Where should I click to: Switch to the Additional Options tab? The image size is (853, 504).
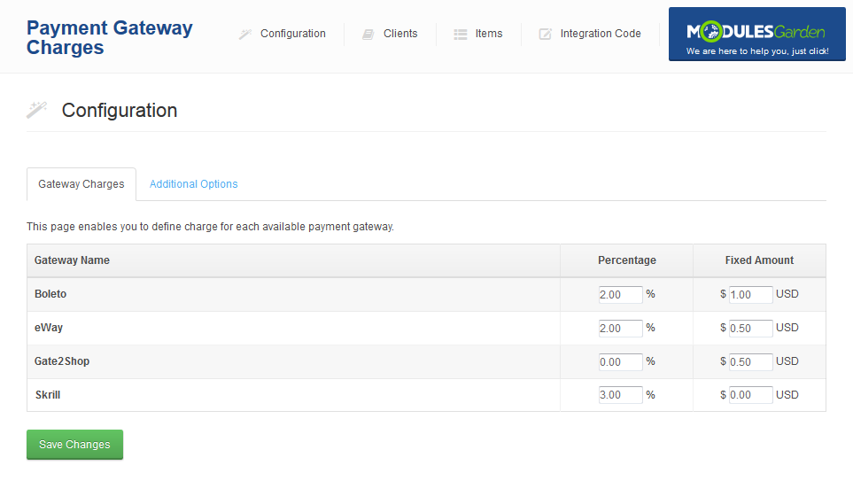tap(194, 184)
